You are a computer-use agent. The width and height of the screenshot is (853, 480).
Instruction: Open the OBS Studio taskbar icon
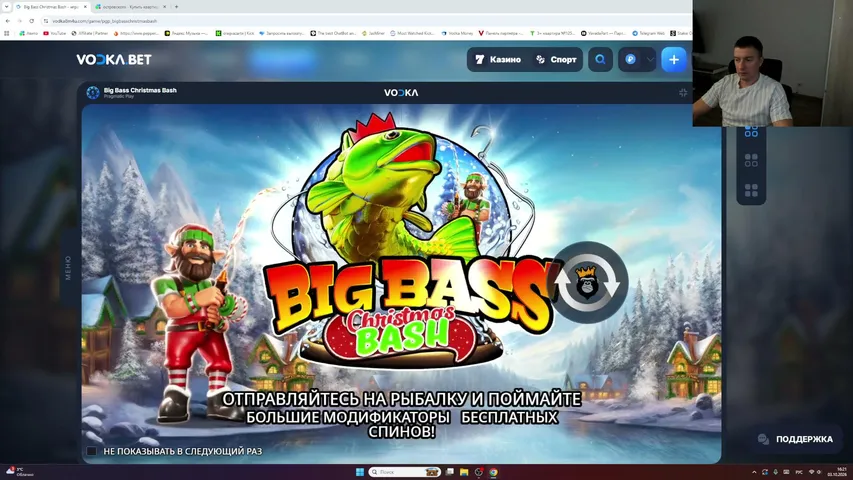click(479, 472)
